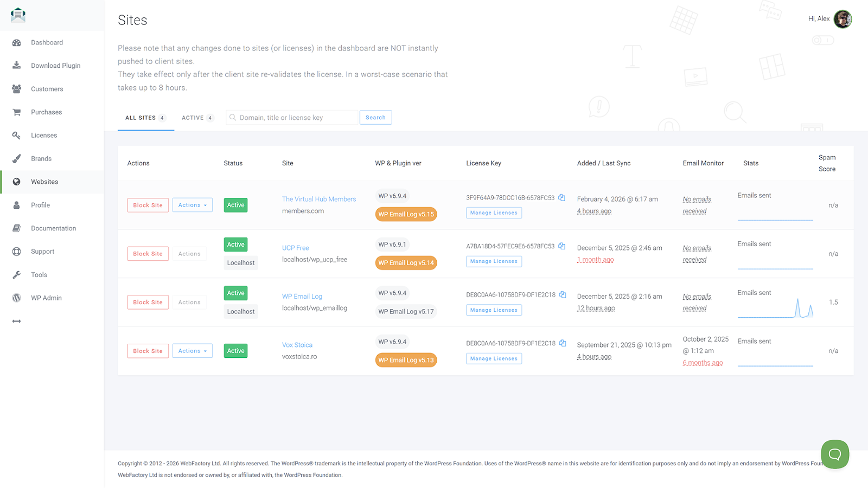Expand Actions dropdown for The Virtual Hub Members

coord(192,204)
